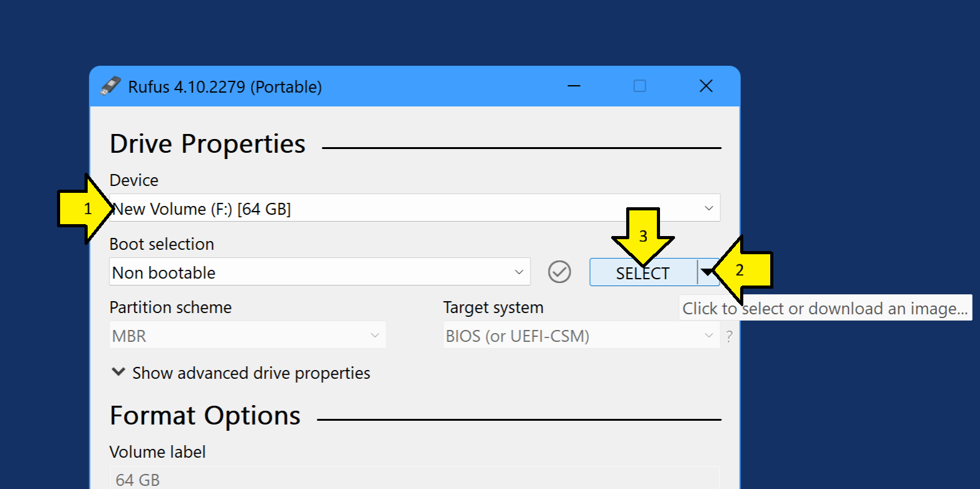Close the Rufus window

pyautogui.click(x=706, y=86)
